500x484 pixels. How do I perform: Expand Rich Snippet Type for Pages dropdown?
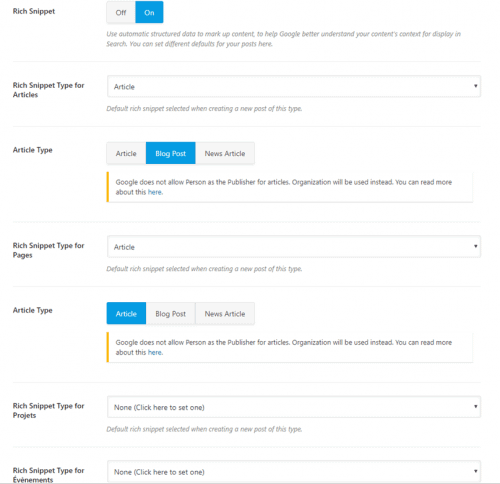pyautogui.click(x=294, y=247)
